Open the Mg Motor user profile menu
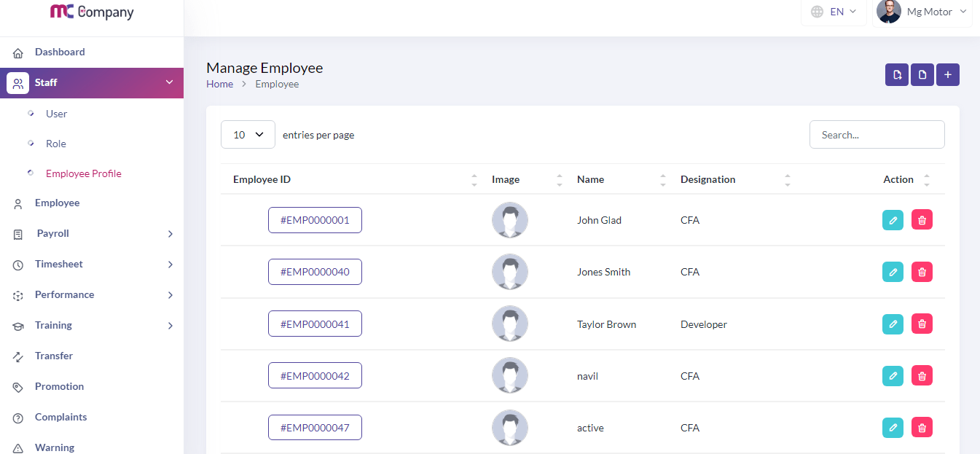The width and height of the screenshot is (980, 454). [922, 12]
